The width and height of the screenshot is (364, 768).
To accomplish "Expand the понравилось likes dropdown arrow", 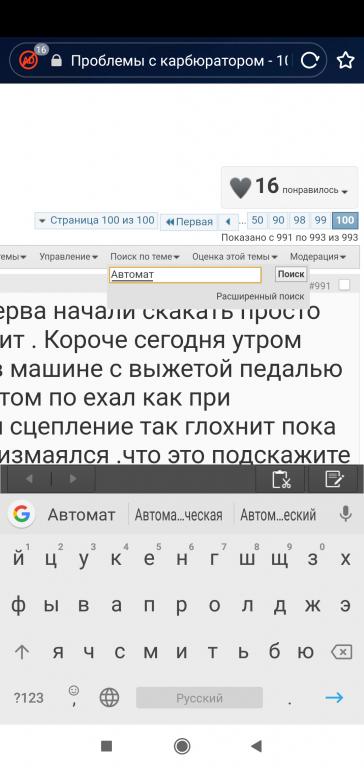I will (344, 192).
